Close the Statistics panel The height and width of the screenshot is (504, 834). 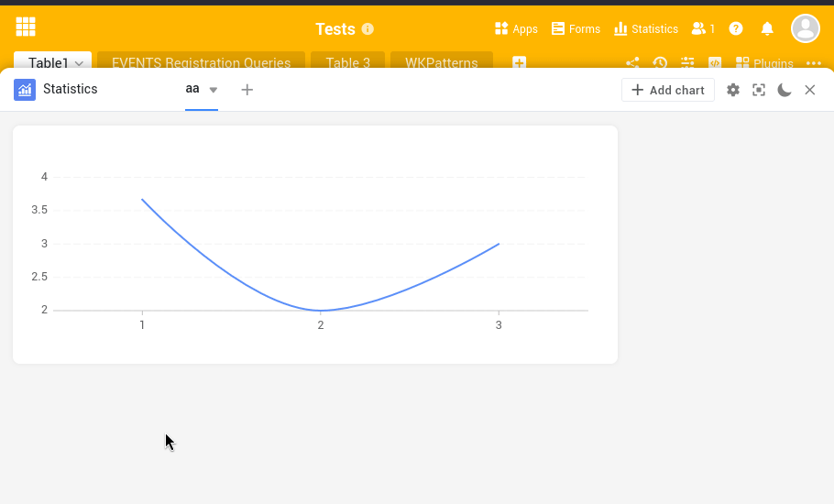tap(810, 90)
